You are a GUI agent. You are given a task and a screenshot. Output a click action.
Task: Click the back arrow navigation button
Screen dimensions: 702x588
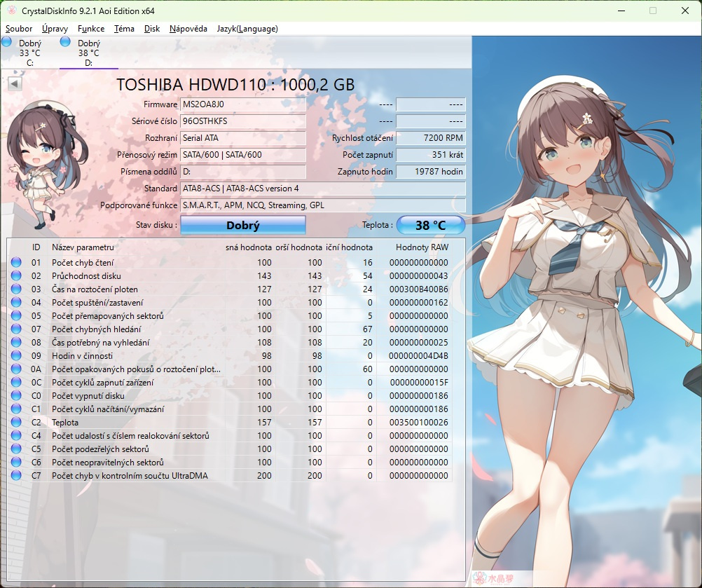pos(13,83)
